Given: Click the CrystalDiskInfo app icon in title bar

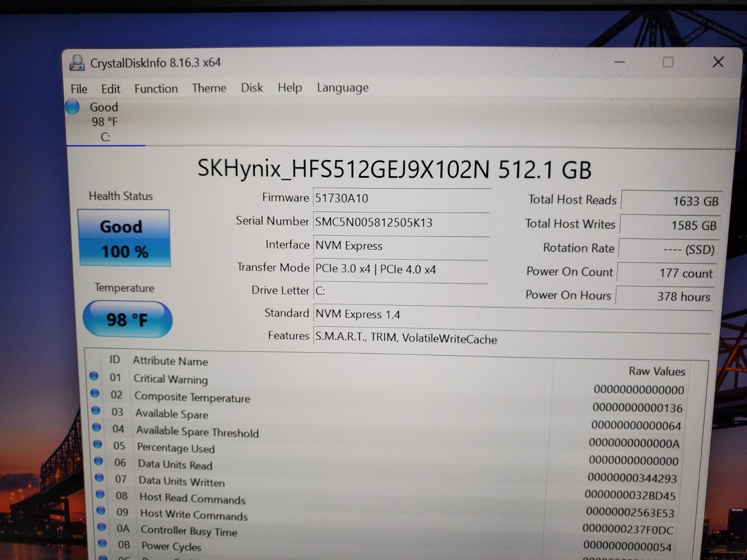Looking at the screenshot, I should tap(77, 63).
